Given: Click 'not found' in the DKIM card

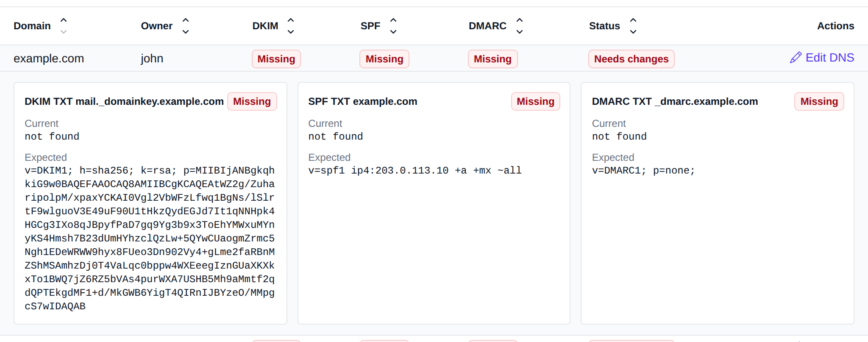Looking at the screenshot, I should click(52, 137).
